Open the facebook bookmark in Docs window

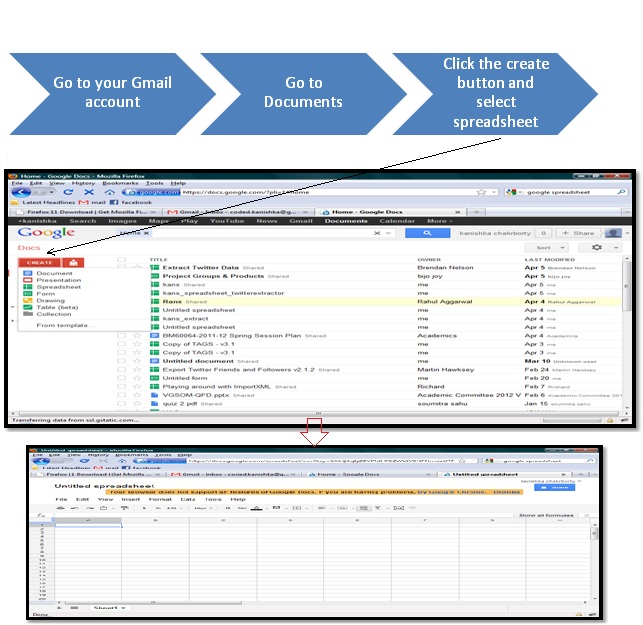pos(131,202)
